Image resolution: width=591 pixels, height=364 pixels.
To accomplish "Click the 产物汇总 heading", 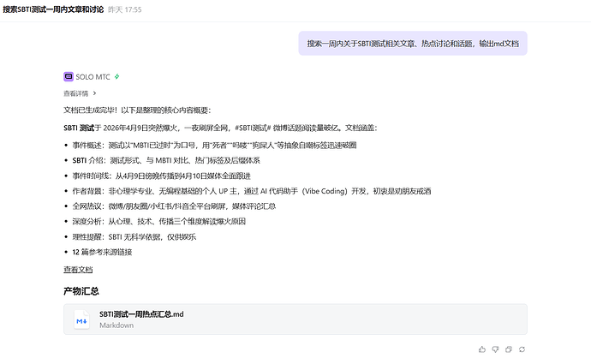I will coord(81,291).
